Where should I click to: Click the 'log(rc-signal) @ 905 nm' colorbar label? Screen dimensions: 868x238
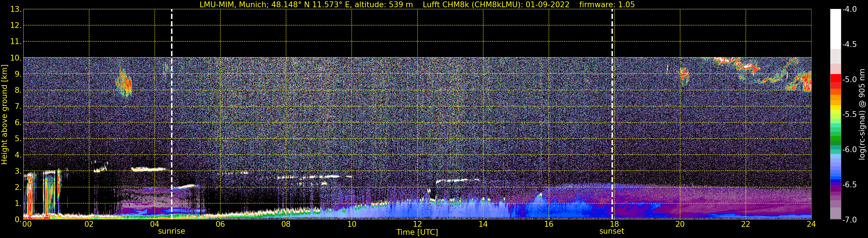863,115
